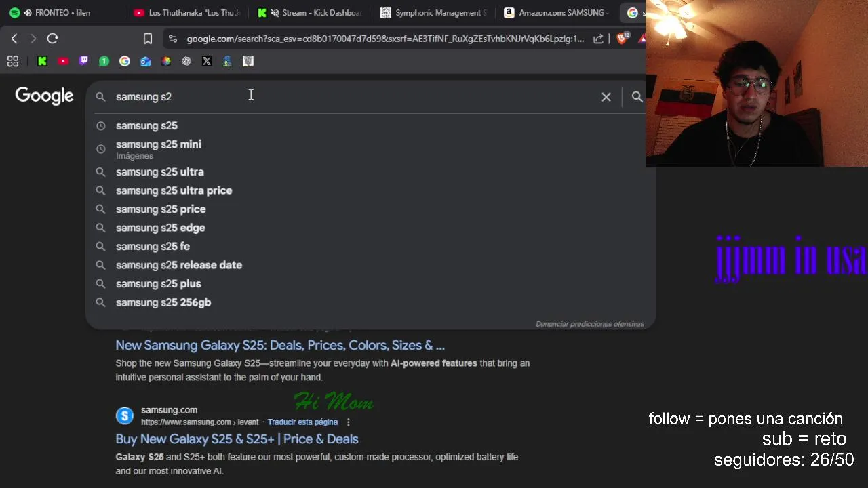868x488 pixels.
Task: Open the Kick bookmark icon
Action: click(x=42, y=61)
